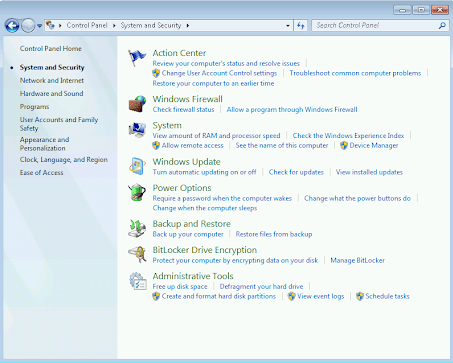Viewport: 453px width, 363px height.
Task: Check firewall status
Action: tap(183, 109)
